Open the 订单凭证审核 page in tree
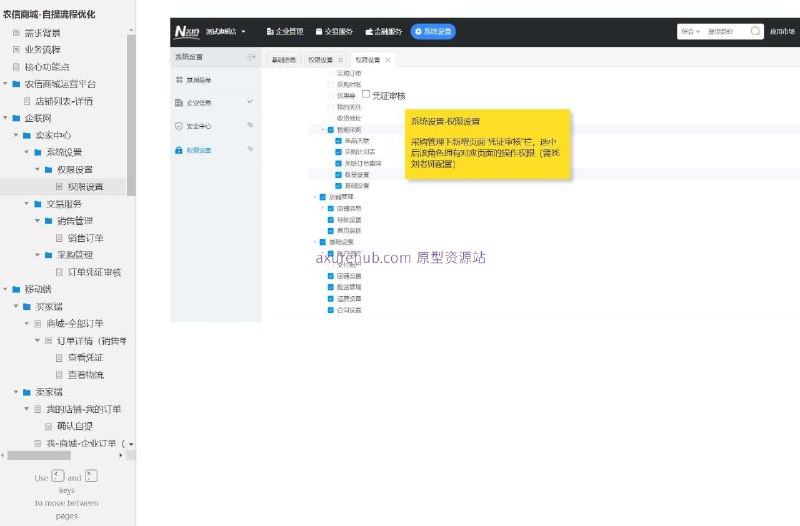This screenshot has width=800, height=526. coord(94,272)
